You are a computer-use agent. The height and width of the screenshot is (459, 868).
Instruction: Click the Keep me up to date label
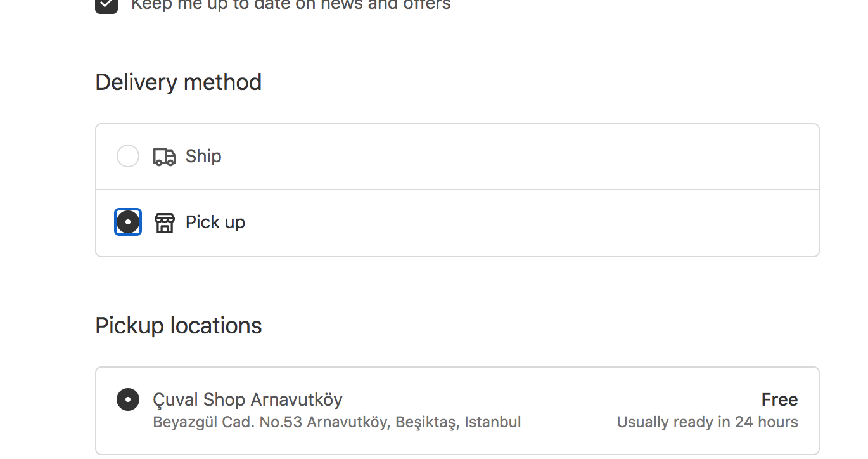click(x=291, y=5)
